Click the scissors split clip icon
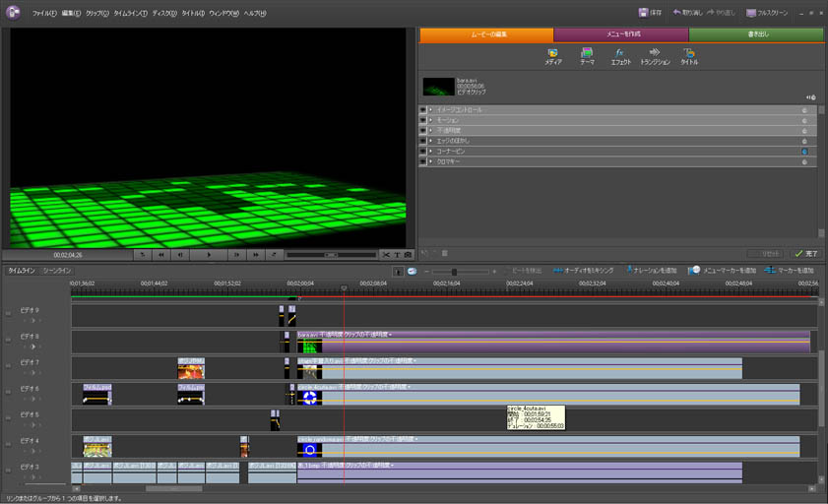Screen dimensions: 828x504 pos(387,254)
